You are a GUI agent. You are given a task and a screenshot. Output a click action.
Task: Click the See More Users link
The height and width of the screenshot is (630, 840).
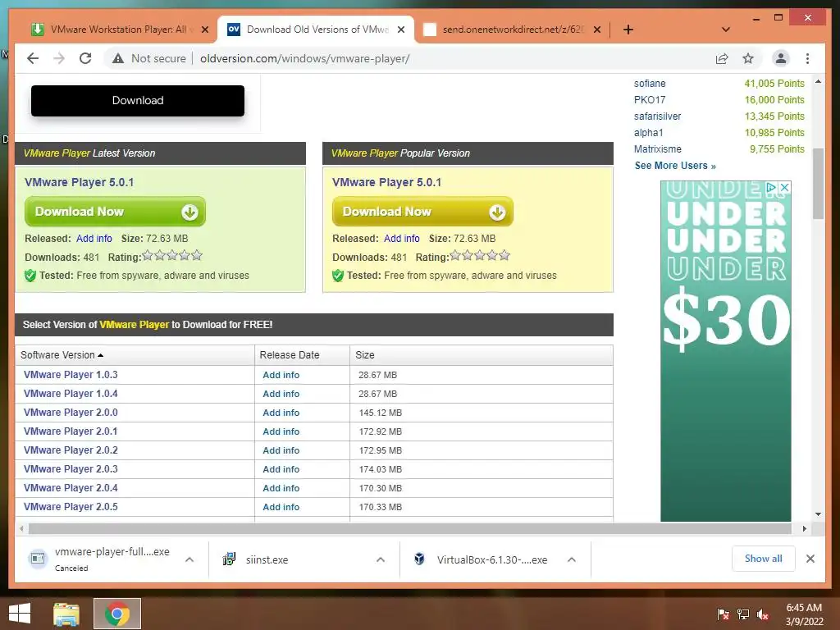tap(675, 166)
